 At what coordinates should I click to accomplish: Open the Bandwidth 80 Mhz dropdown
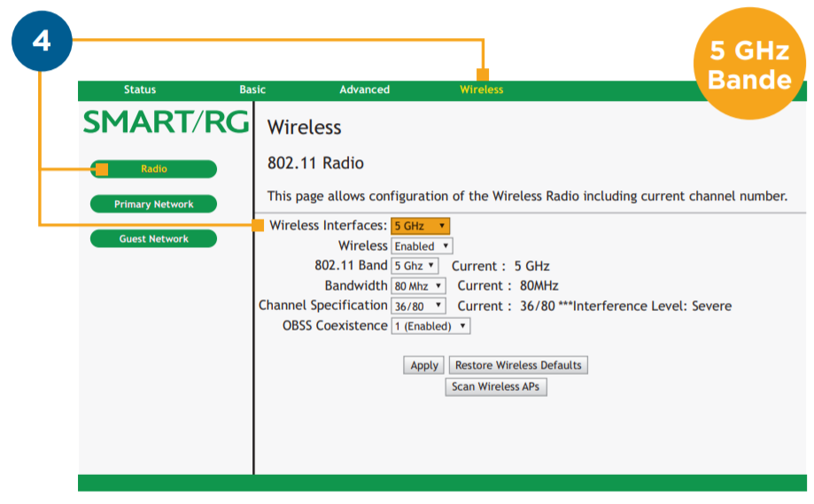[x=417, y=286]
